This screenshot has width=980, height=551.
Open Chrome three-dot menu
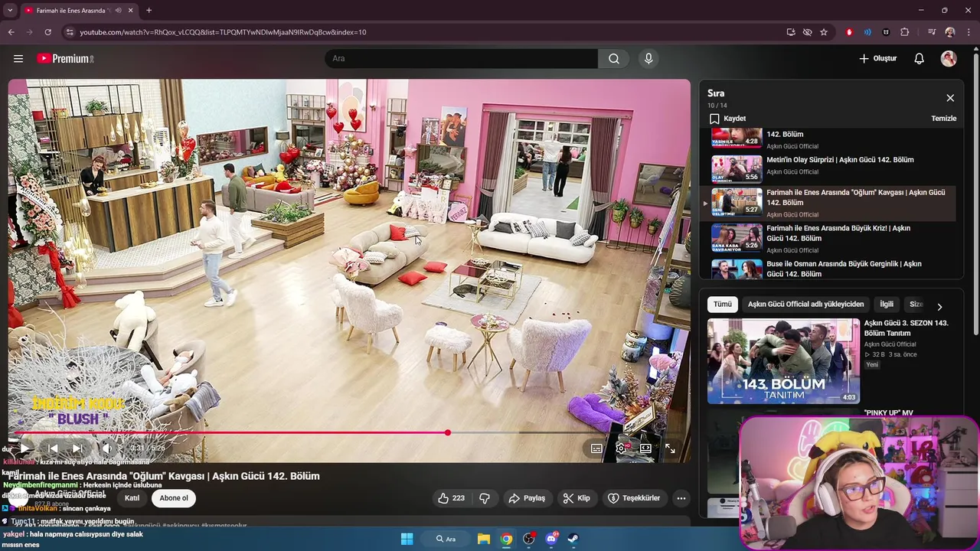tap(969, 32)
